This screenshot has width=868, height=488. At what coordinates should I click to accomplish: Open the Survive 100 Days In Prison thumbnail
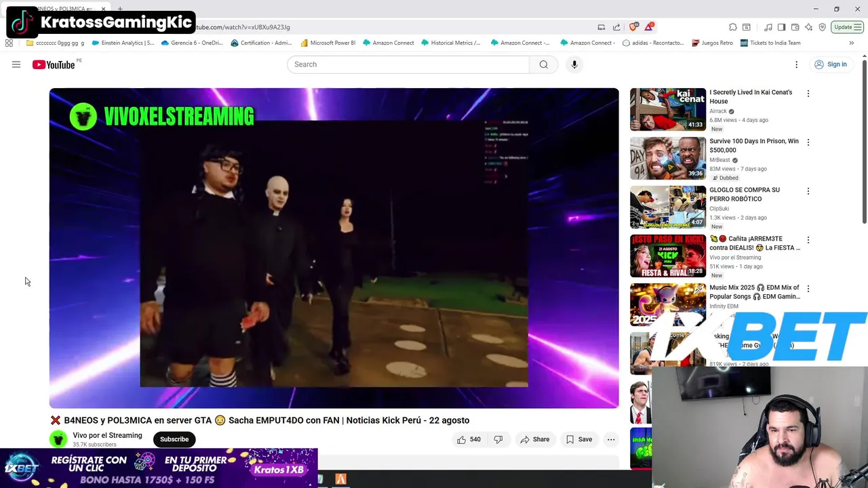point(668,158)
